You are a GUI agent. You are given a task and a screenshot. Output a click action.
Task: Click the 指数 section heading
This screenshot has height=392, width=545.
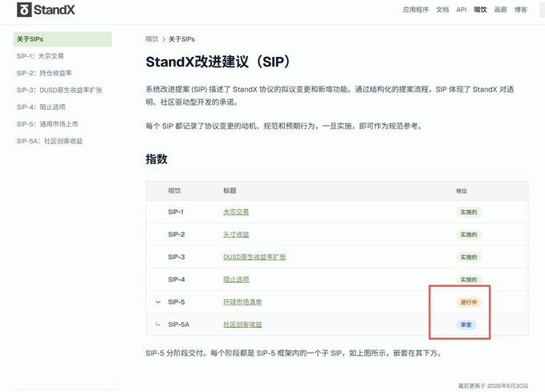point(157,159)
